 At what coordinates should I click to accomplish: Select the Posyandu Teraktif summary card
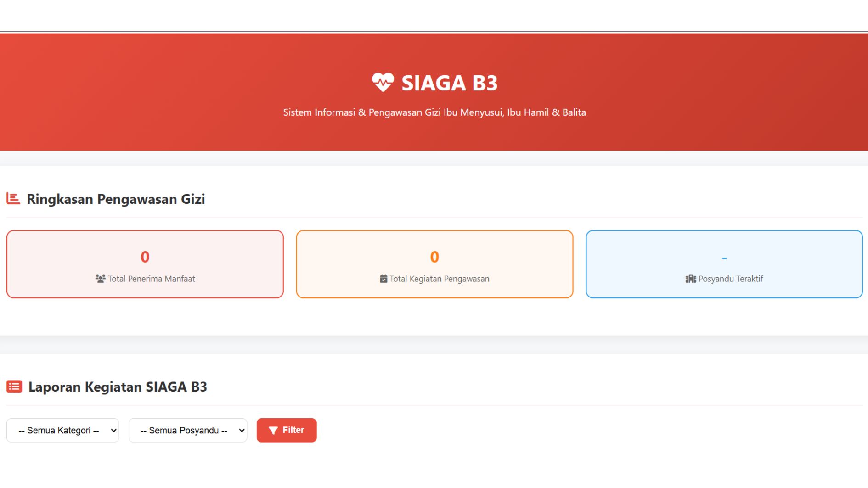pyautogui.click(x=724, y=264)
